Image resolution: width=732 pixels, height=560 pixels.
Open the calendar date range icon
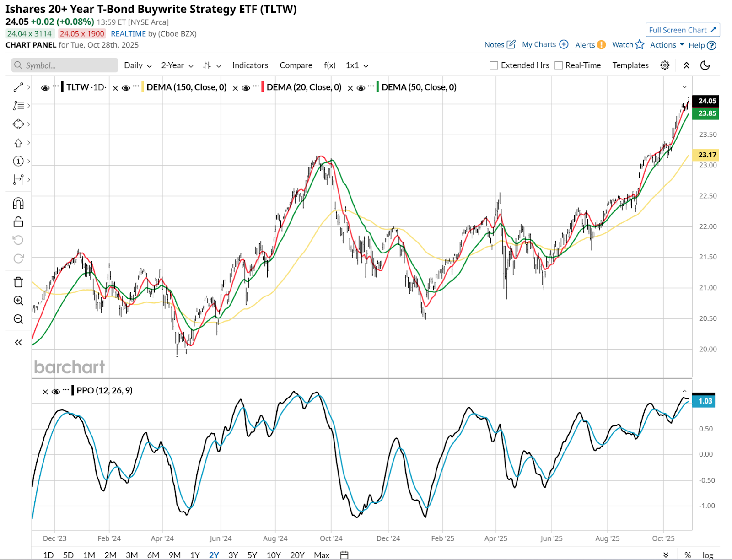(x=344, y=555)
